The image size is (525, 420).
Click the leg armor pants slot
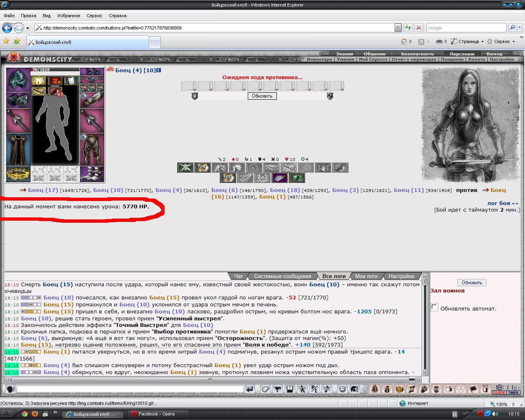(92, 149)
